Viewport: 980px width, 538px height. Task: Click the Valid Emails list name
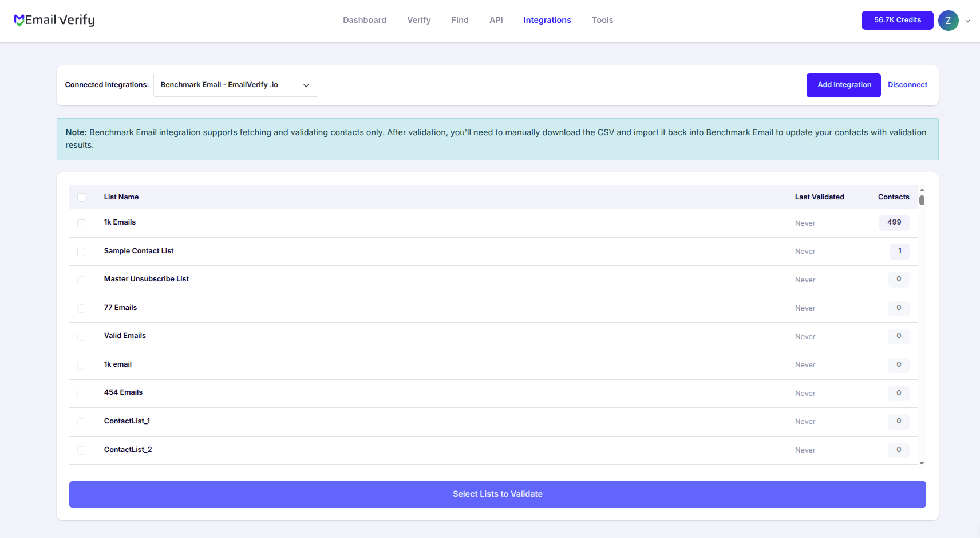pyautogui.click(x=125, y=336)
